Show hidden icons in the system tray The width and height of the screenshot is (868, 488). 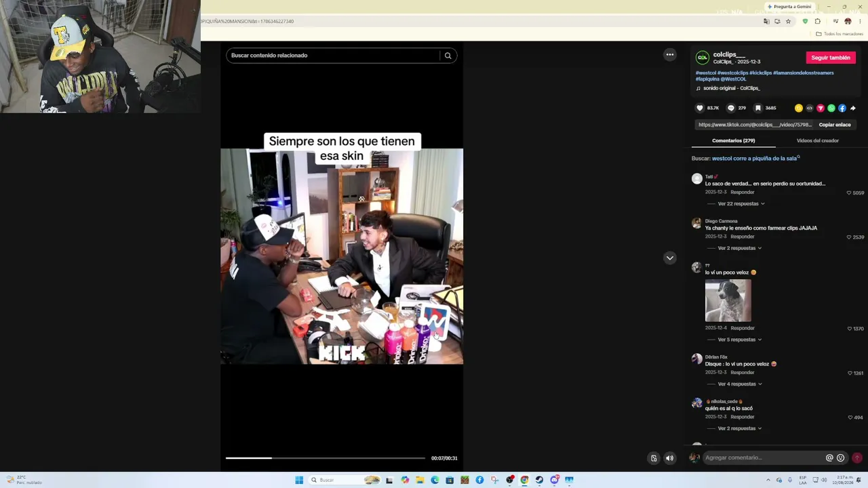click(768, 480)
